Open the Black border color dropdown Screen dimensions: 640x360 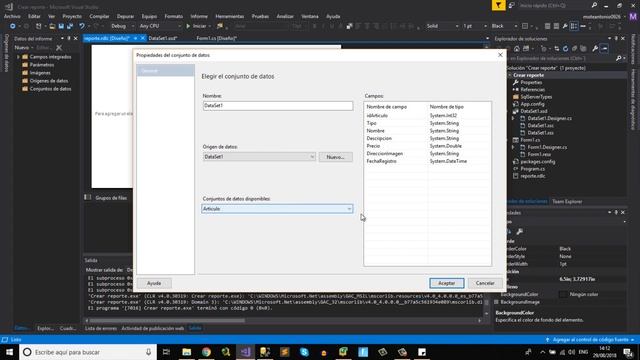(x=504, y=26)
